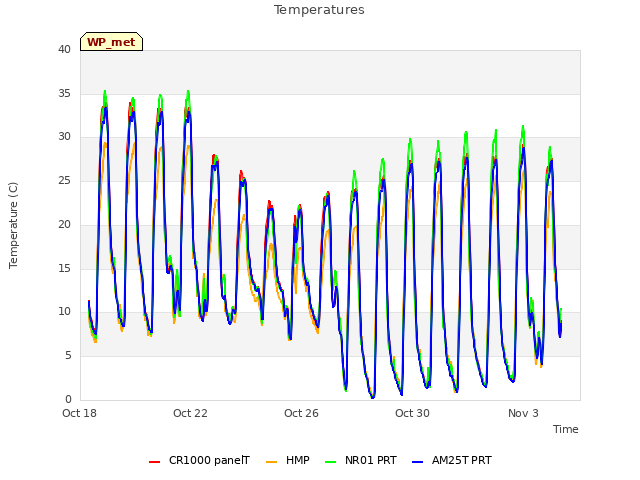Click the Temperatures chart title
The height and width of the screenshot is (480, 640).
click(319, 10)
